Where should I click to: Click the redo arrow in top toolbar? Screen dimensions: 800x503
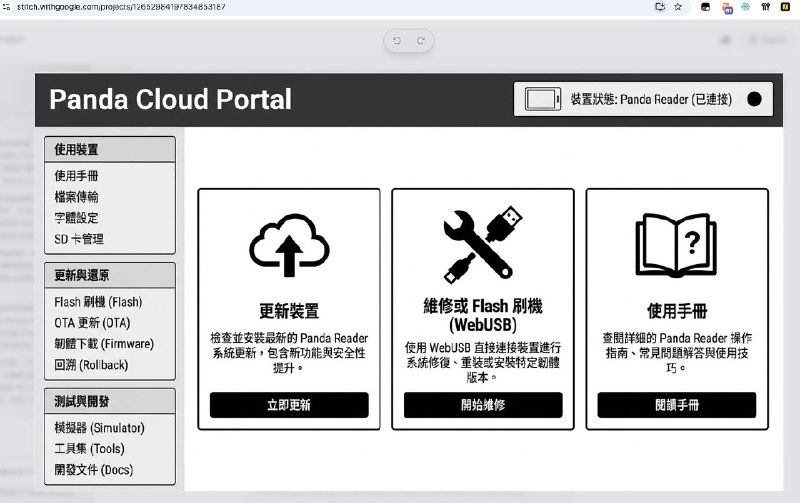point(421,40)
